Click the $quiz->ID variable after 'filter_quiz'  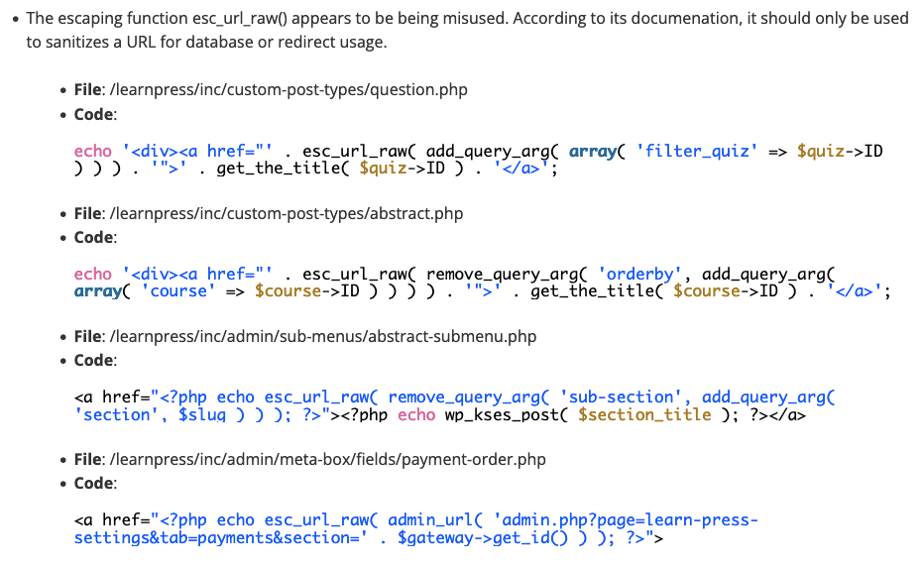tap(840, 152)
